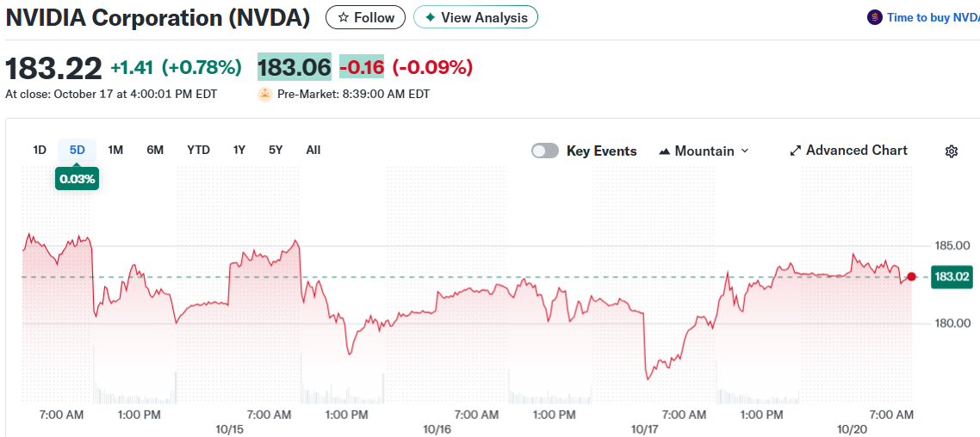This screenshot has height=437, width=980.
Task: Select the 1D time range tab
Action: click(x=40, y=150)
